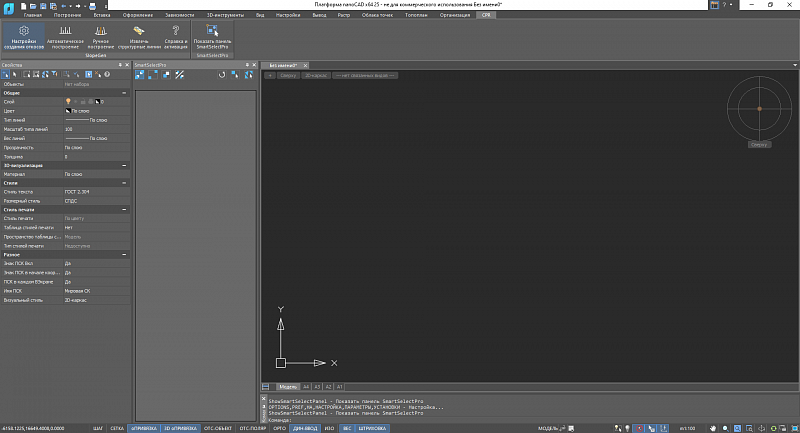Click the pan hand icon in status bar

pos(713,428)
